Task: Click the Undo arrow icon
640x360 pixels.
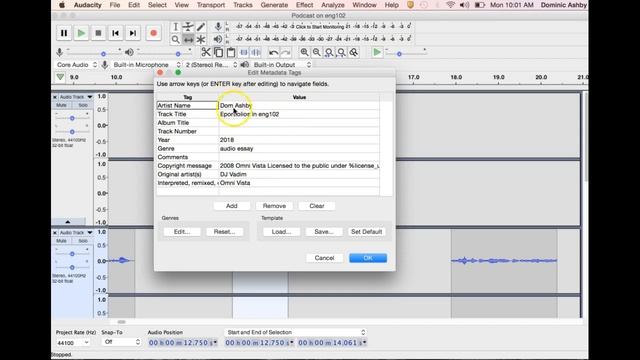Action: coord(273,52)
